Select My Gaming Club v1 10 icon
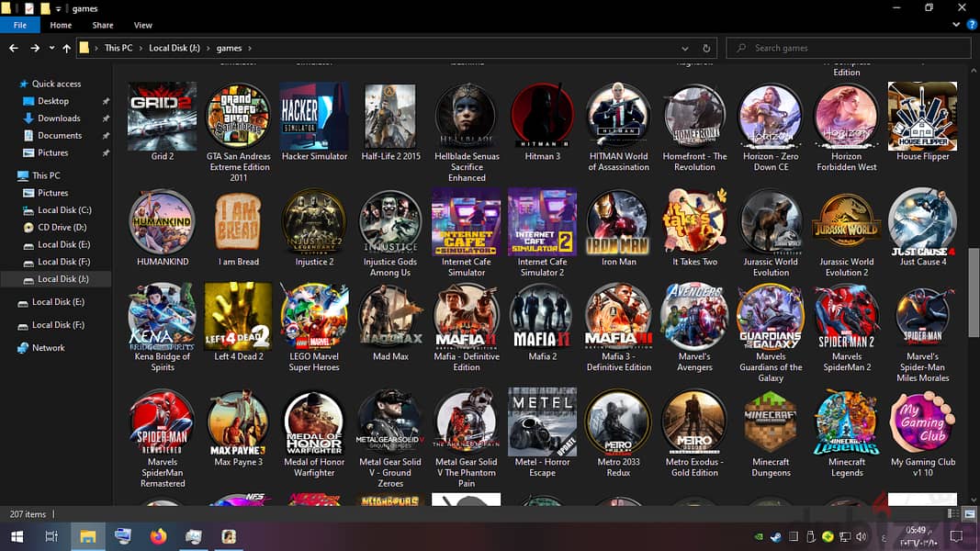Image resolution: width=980 pixels, height=551 pixels. click(922, 422)
